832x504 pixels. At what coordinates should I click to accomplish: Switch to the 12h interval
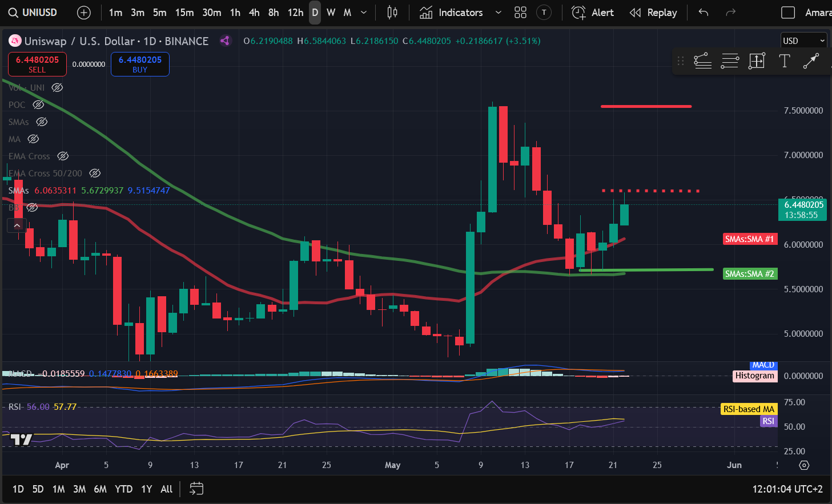pos(295,13)
